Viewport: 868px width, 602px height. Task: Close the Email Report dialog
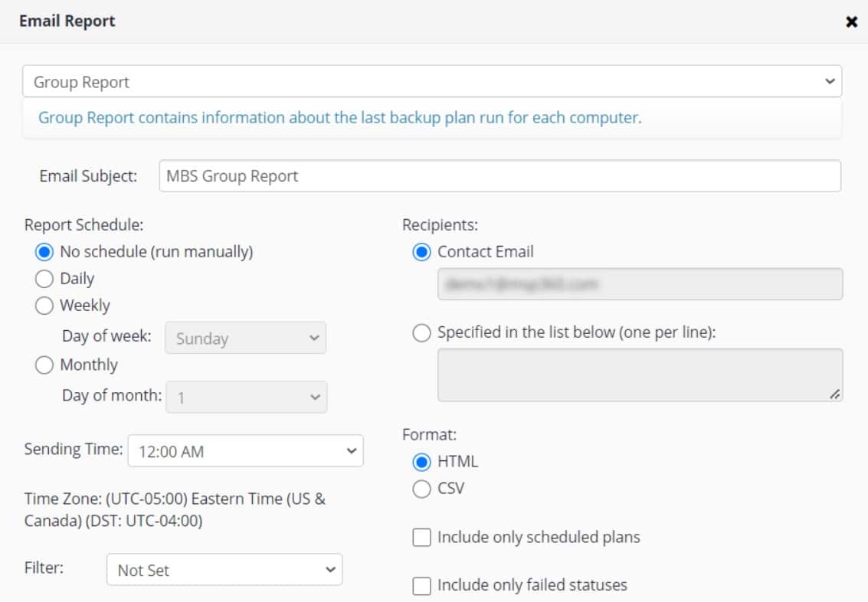tap(853, 22)
